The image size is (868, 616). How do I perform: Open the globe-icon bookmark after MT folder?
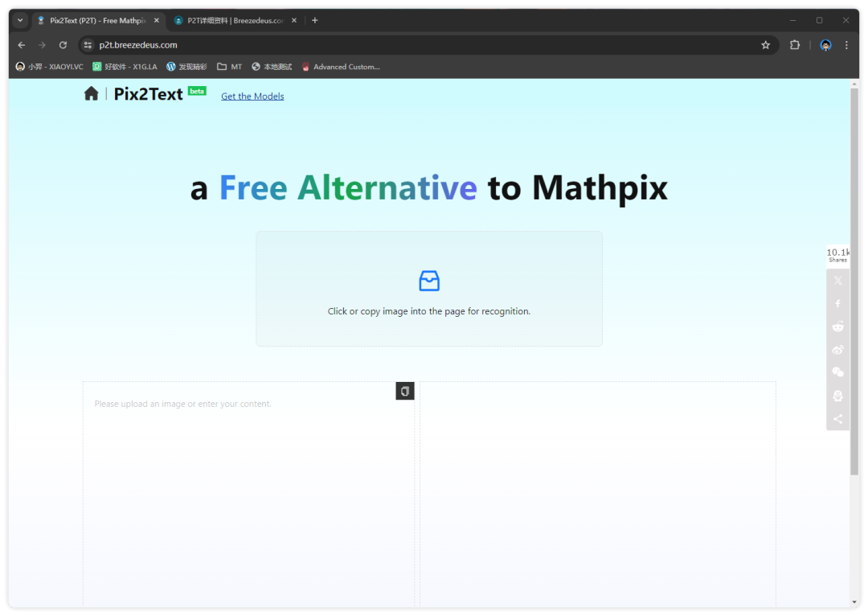(272, 67)
